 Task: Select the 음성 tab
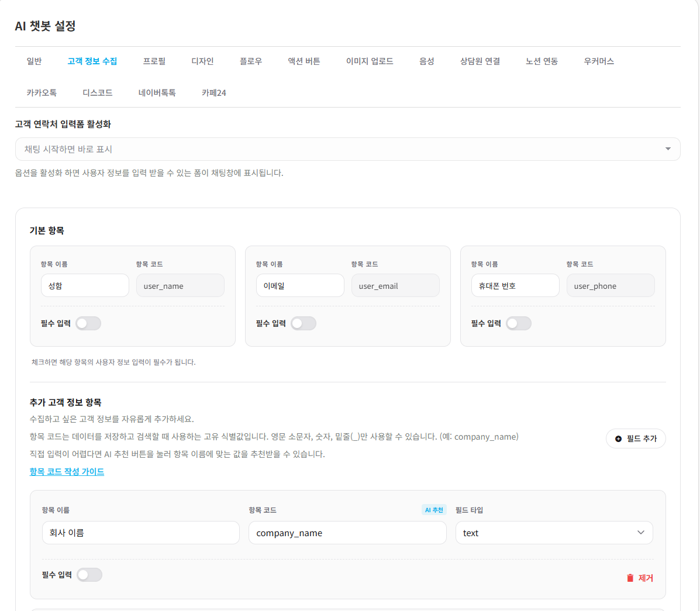(427, 61)
